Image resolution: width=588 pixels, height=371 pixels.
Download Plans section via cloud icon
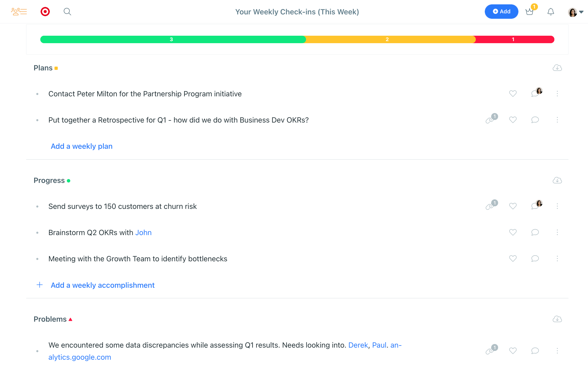[x=557, y=68]
